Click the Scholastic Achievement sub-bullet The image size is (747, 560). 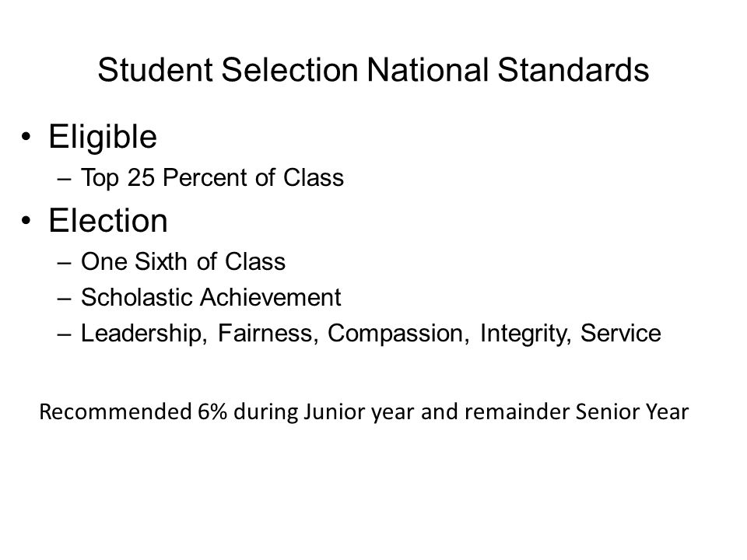[x=211, y=297]
